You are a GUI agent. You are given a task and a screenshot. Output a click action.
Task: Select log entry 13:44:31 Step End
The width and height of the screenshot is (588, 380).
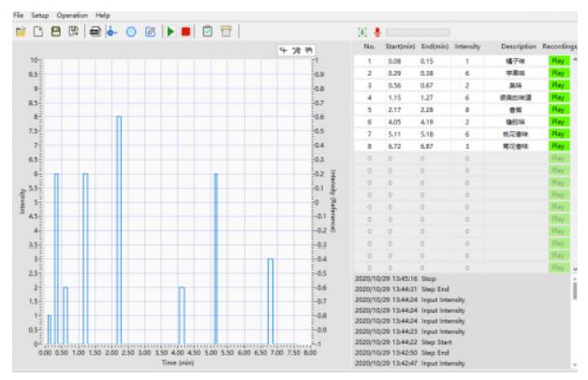tap(402, 289)
